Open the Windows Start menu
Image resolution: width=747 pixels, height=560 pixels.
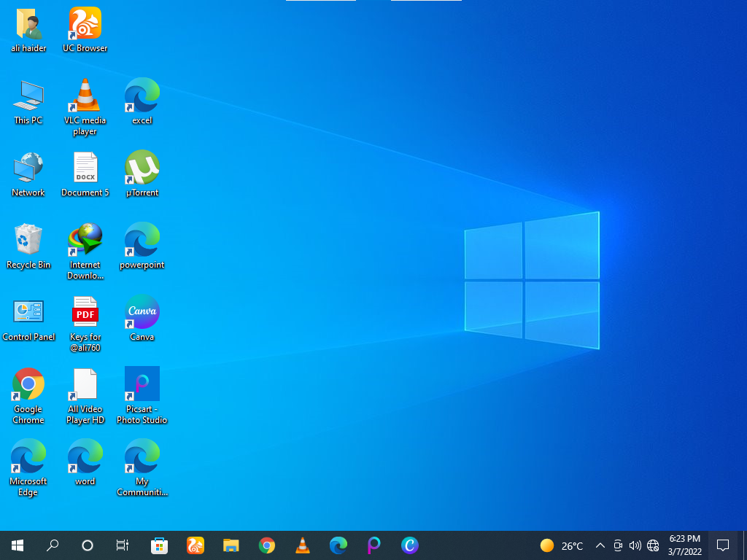[18, 545]
